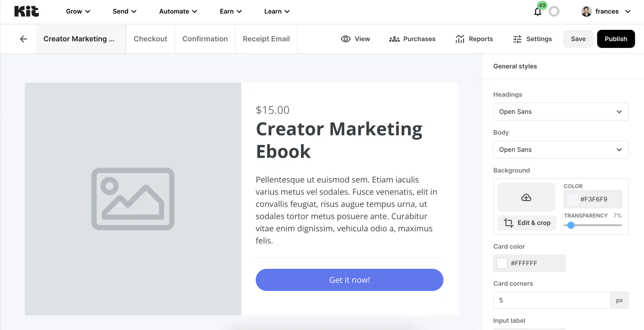This screenshot has width=644, height=330.
Task: Click the eye View icon
Action: (x=346, y=39)
